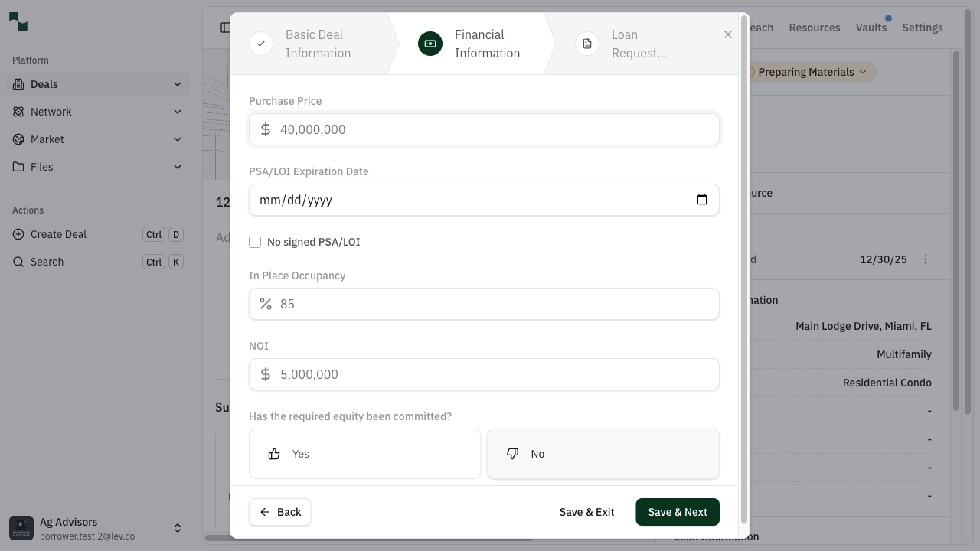Open the Preparing Materials status dropdown
This screenshot has height=551, width=980.
coord(806,72)
